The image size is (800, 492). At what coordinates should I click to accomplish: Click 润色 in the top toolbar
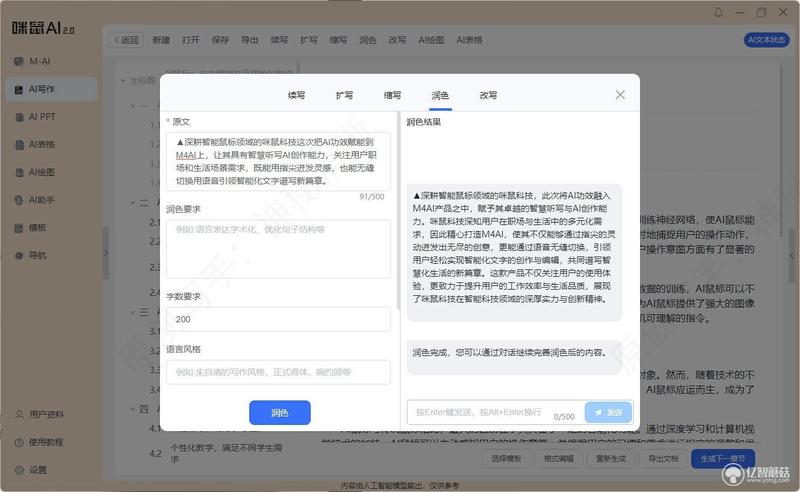pos(367,40)
